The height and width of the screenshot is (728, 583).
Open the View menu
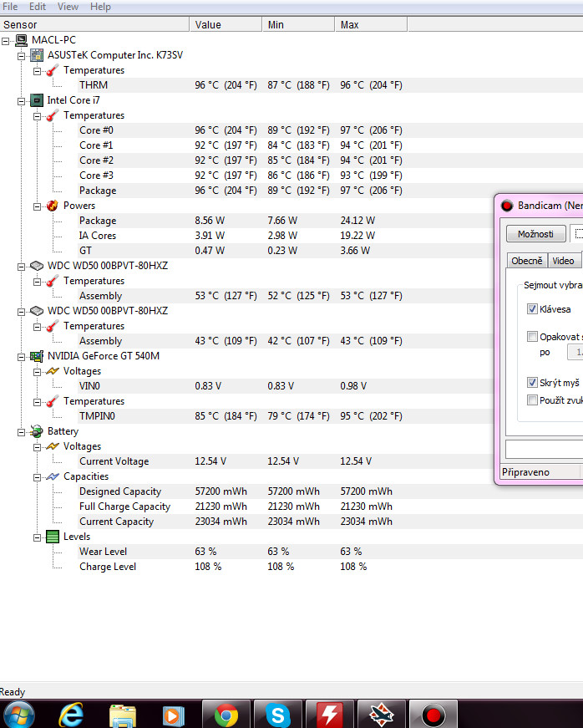click(x=68, y=7)
